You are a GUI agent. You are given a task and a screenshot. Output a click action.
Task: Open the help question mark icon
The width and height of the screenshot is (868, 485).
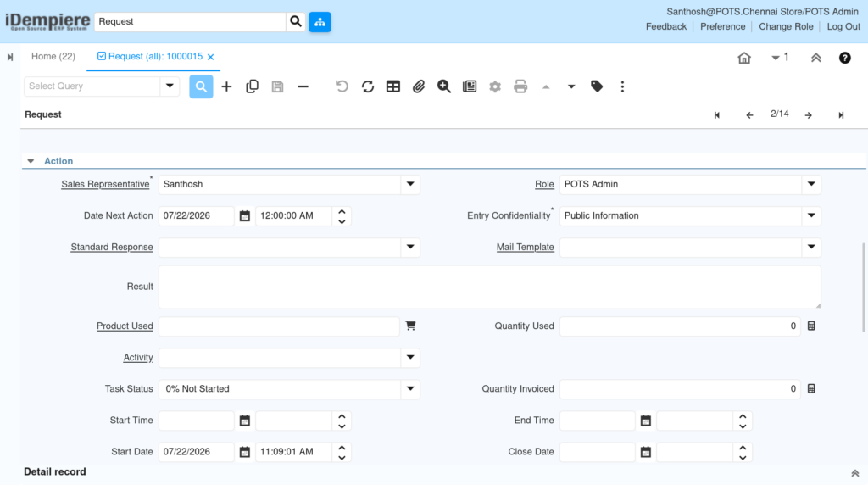pyautogui.click(x=845, y=58)
